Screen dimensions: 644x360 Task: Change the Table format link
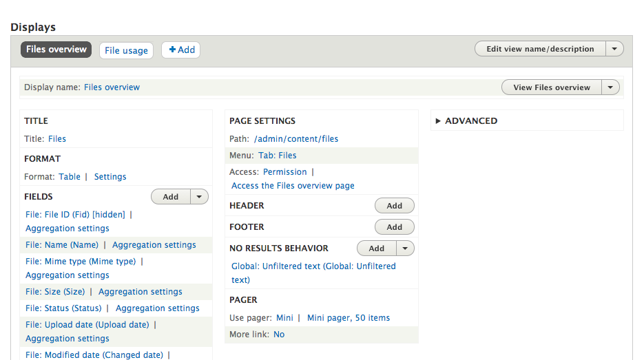[x=70, y=177]
